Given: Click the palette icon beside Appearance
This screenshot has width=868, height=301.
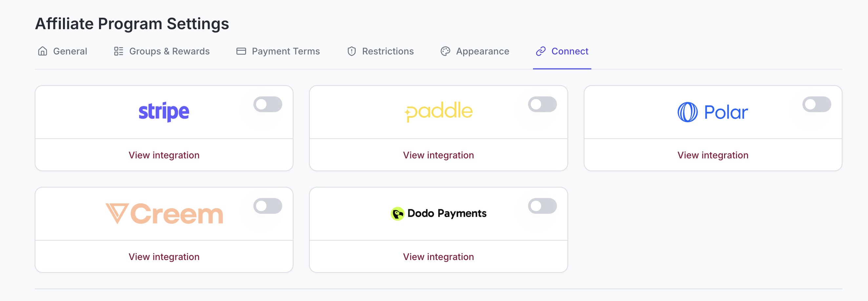Looking at the screenshot, I should tap(445, 51).
